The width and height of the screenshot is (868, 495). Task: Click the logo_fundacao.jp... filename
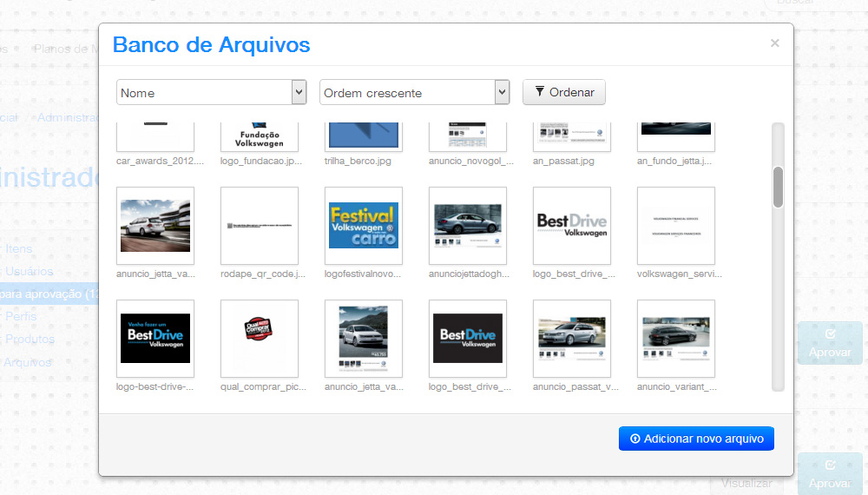pyautogui.click(x=261, y=162)
